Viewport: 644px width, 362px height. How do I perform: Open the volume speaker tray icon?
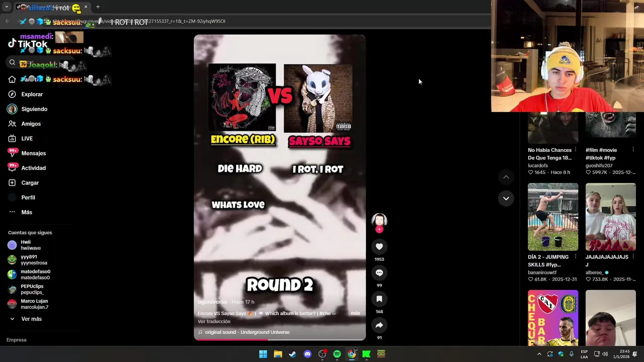click(605, 354)
